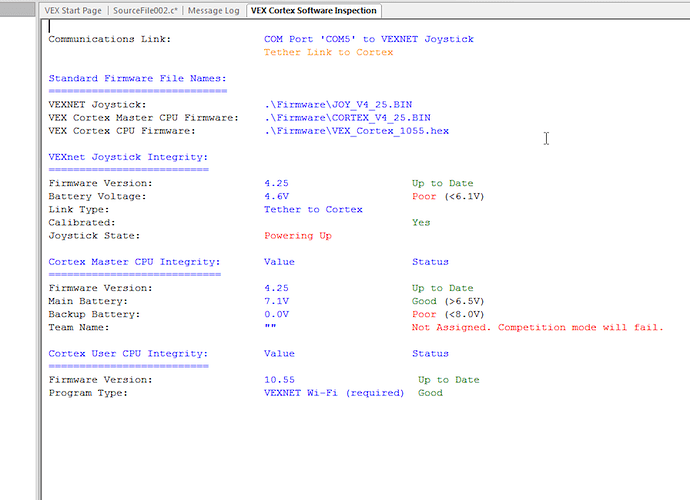This screenshot has width=690, height=500.
Task: Click the 'VEX Cortex Master CPU Firmware:' label
Action: pos(143,118)
